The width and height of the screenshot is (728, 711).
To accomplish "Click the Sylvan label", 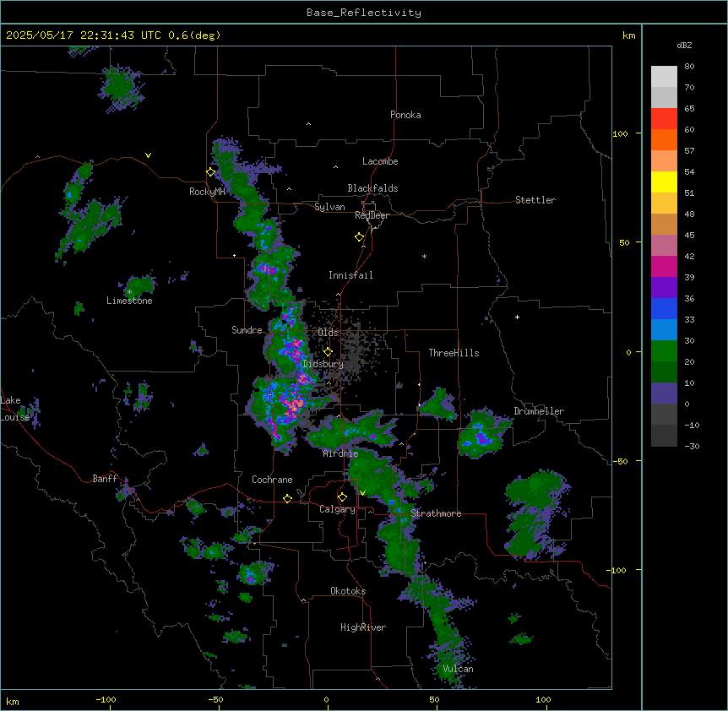I will click(x=329, y=207).
